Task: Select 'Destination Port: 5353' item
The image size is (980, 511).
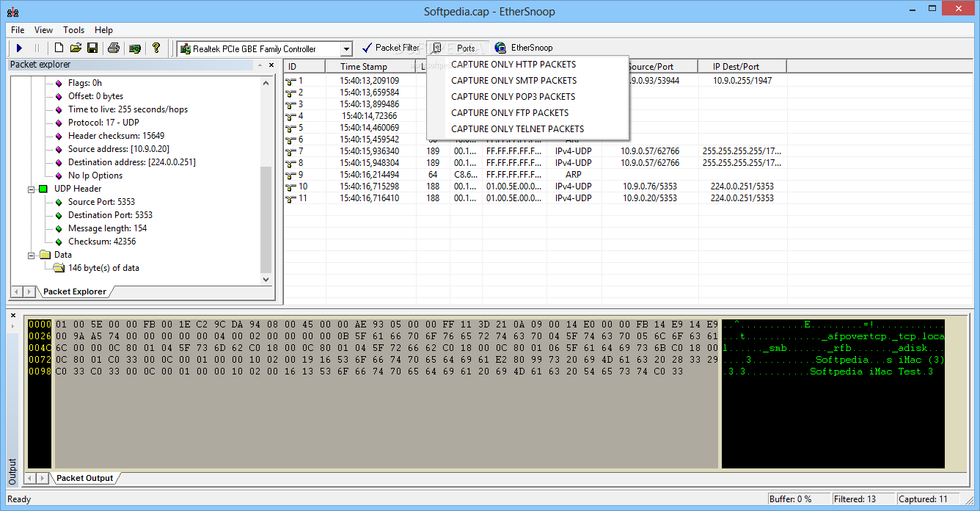Action: point(111,215)
